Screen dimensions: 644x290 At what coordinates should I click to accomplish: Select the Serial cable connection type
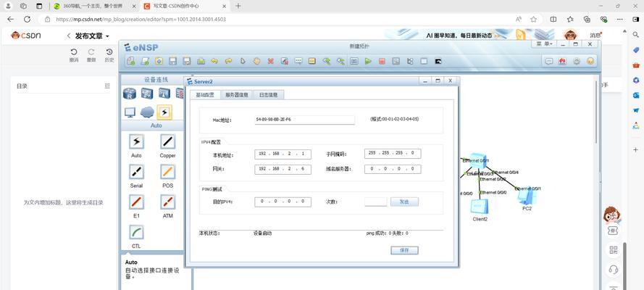click(x=136, y=172)
